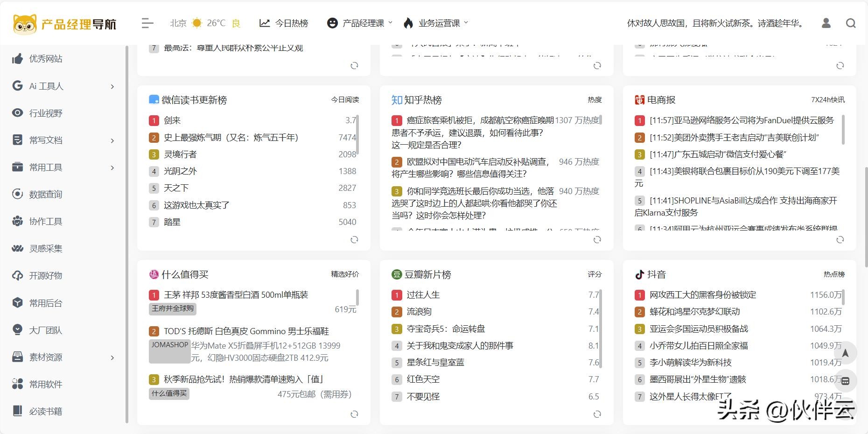The width and height of the screenshot is (868, 434).
Task: Click the scroll-to-top arrow button
Action: click(x=845, y=353)
